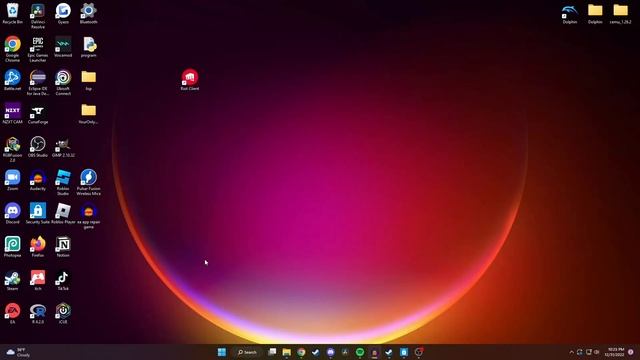Screen dimensions: 640x360
Task: Select the Pulsar Fusion Wireless Mice icon
Action: (89, 182)
